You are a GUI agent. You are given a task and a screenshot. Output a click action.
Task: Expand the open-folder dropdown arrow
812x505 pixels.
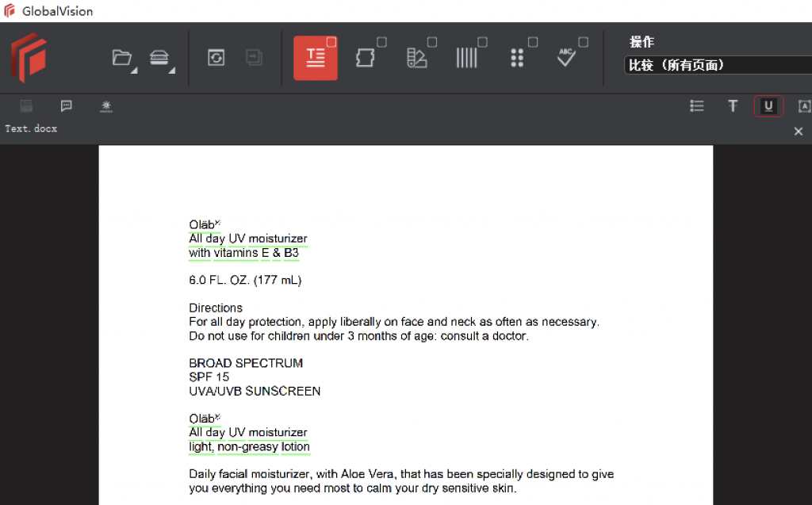(x=134, y=71)
